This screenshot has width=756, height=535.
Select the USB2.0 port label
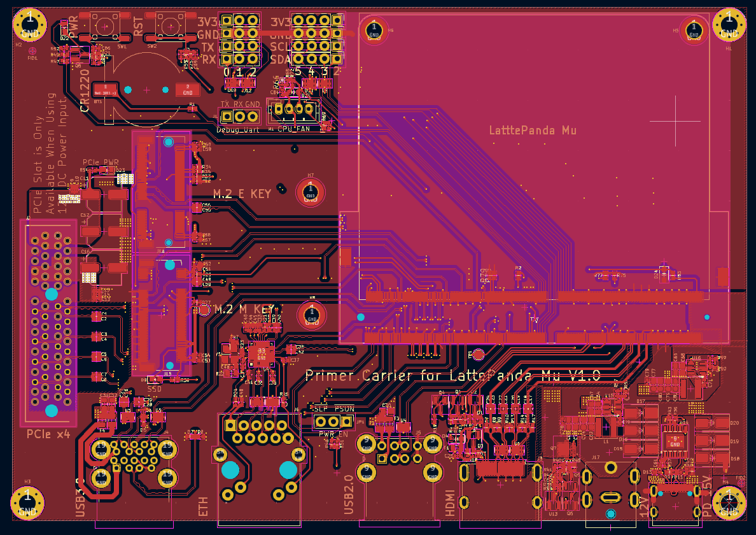pos(349,494)
